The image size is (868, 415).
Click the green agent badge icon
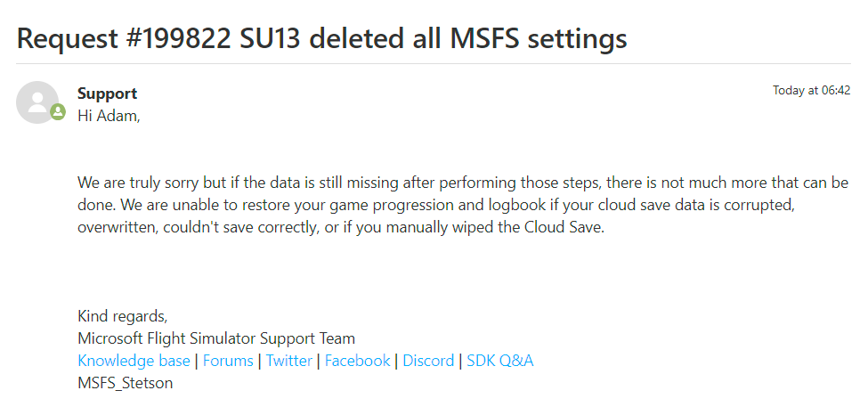(x=58, y=112)
